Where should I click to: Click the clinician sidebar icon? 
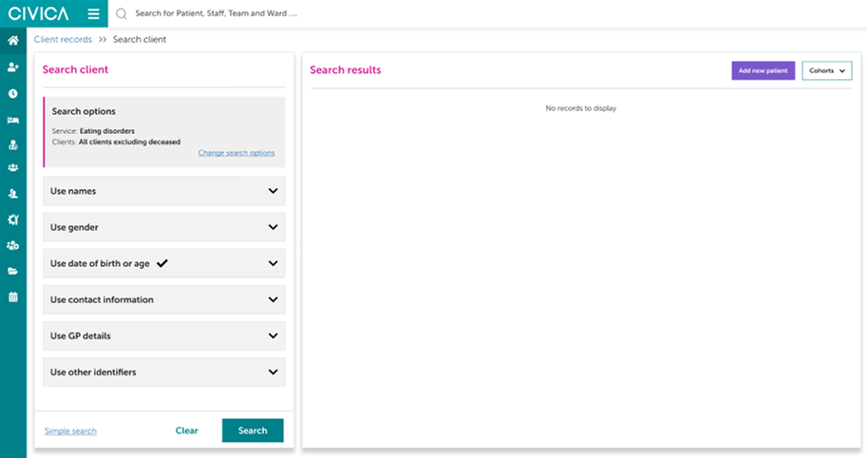[x=12, y=145]
